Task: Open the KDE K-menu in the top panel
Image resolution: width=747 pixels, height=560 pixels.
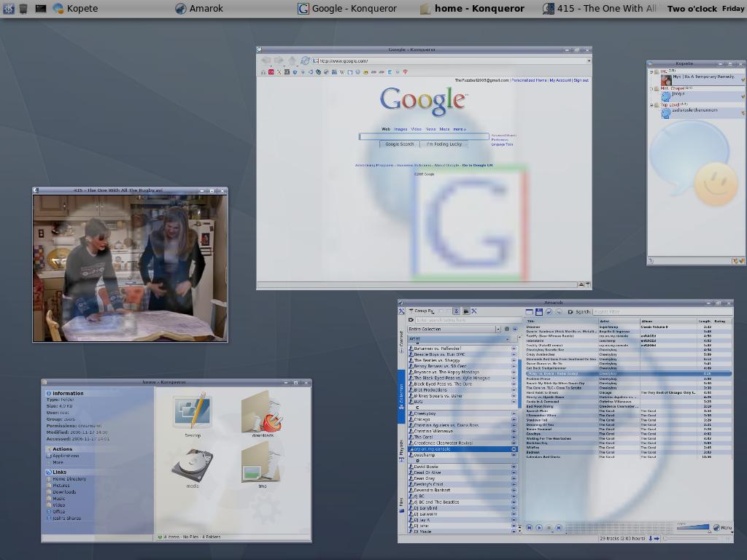Action: coord(8,9)
